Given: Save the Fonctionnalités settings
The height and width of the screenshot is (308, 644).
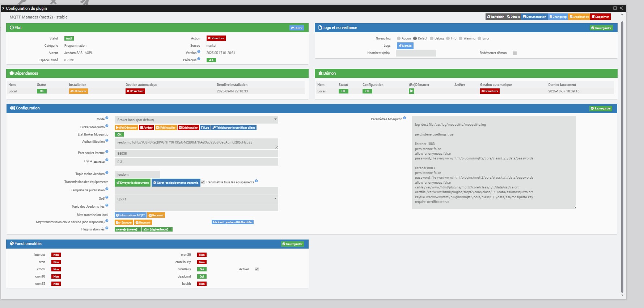Looking at the screenshot, I should (292, 244).
